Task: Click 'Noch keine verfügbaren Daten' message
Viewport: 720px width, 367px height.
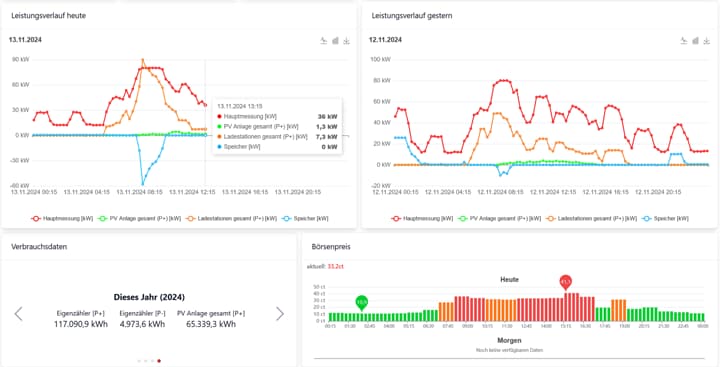Action: (x=509, y=350)
